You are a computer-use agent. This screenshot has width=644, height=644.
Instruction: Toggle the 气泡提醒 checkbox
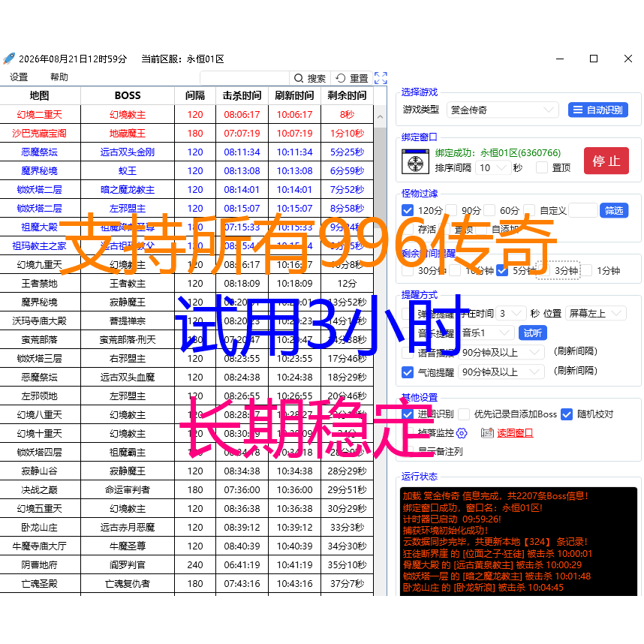408,372
